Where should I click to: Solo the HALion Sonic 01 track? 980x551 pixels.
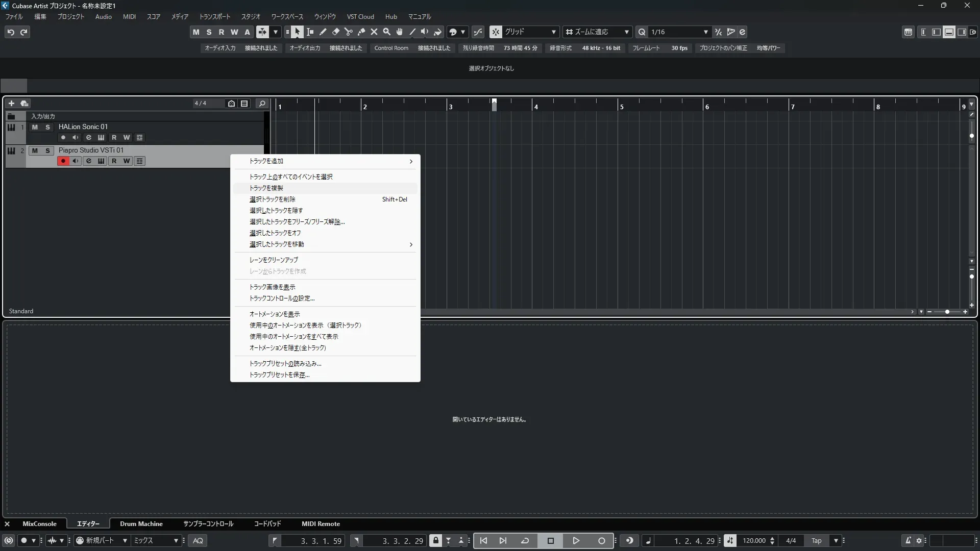pos(47,127)
